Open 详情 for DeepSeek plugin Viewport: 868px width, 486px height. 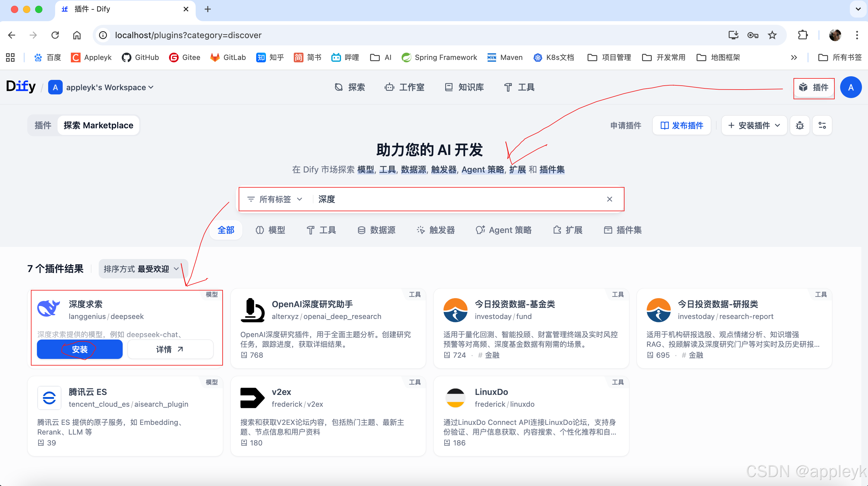[170, 349]
